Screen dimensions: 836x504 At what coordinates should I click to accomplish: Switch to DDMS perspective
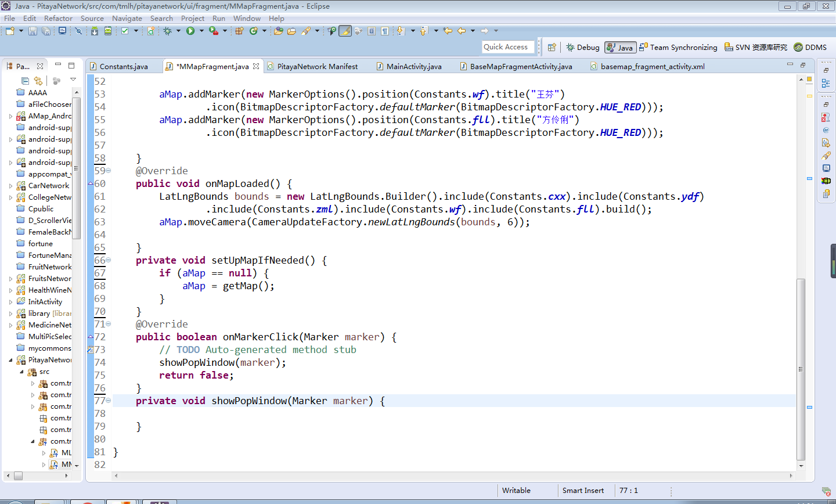coord(810,47)
